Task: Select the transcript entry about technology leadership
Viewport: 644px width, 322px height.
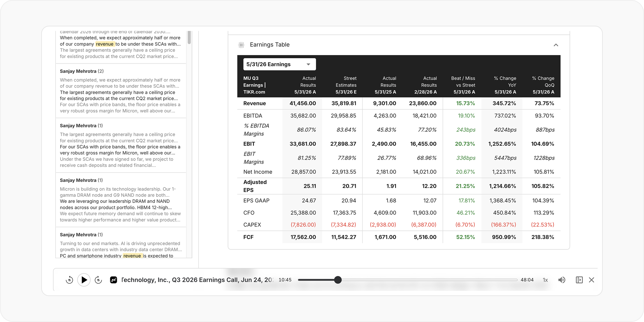Action: pos(121,200)
